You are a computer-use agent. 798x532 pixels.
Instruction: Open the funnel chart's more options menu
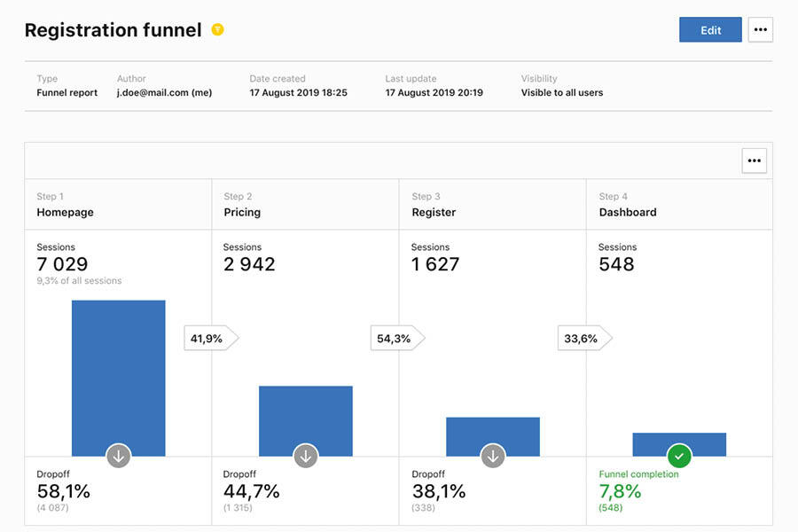[755, 160]
